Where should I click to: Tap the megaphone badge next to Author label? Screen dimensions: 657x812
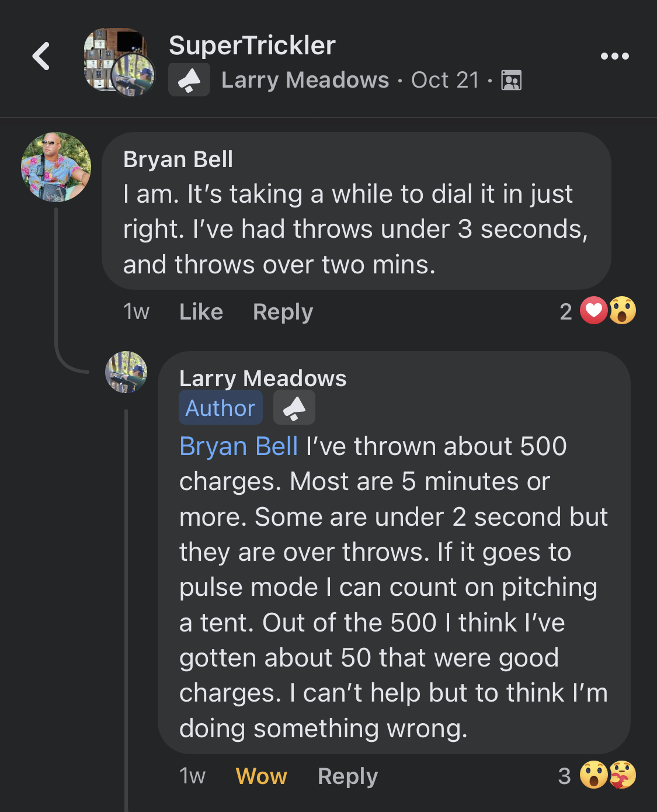coord(294,408)
